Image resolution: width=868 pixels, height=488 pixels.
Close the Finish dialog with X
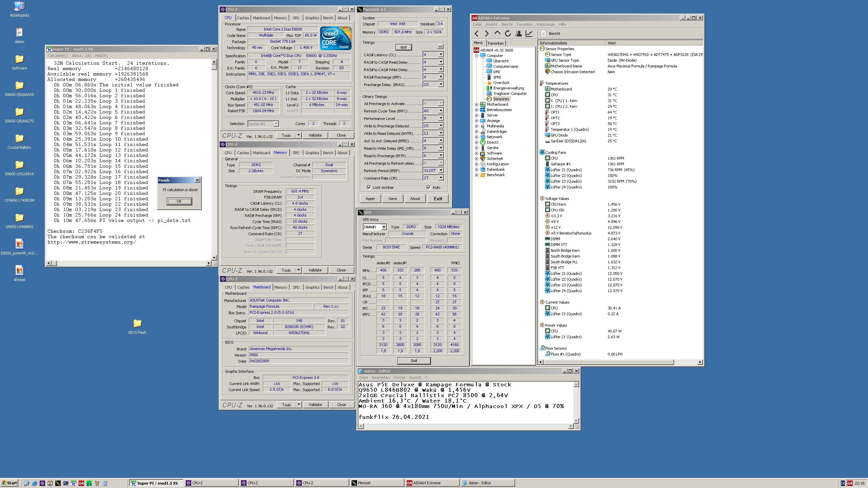coord(197,180)
